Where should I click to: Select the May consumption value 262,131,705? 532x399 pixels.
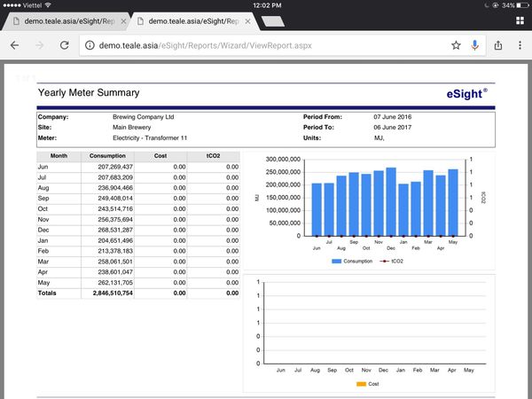pyautogui.click(x=115, y=282)
